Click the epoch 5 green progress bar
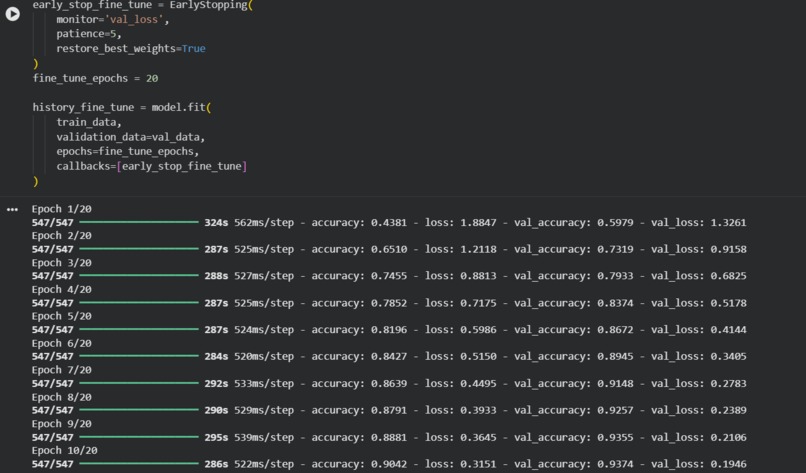This screenshot has height=473, width=806. coord(139,329)
